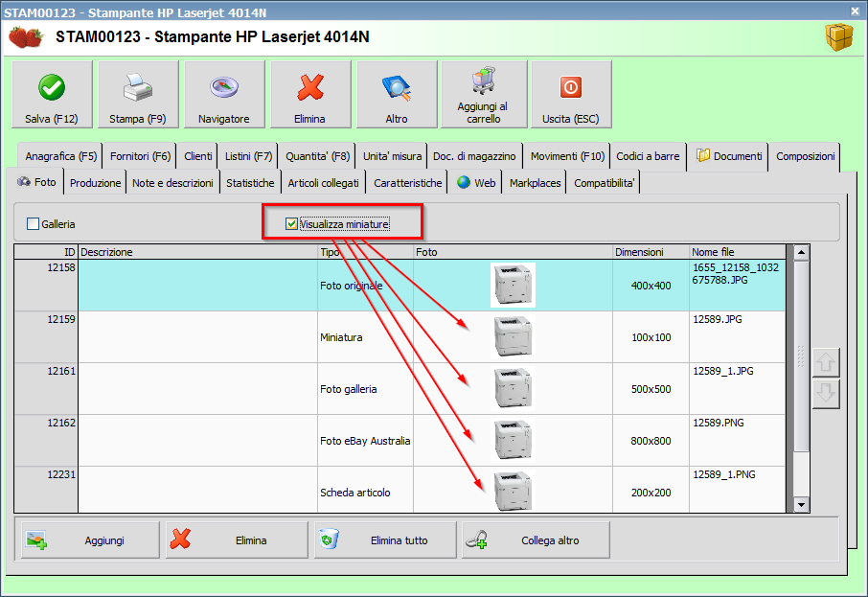Open the Altro magnifier icon

397,88
